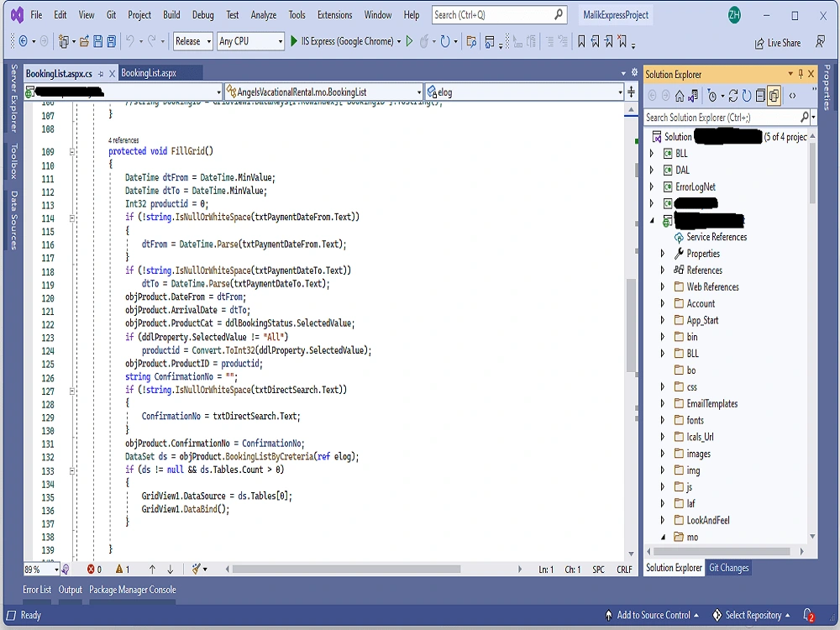Collapse All in Solution Explorer
840x630 pixels.
click(x=760, y=96)
